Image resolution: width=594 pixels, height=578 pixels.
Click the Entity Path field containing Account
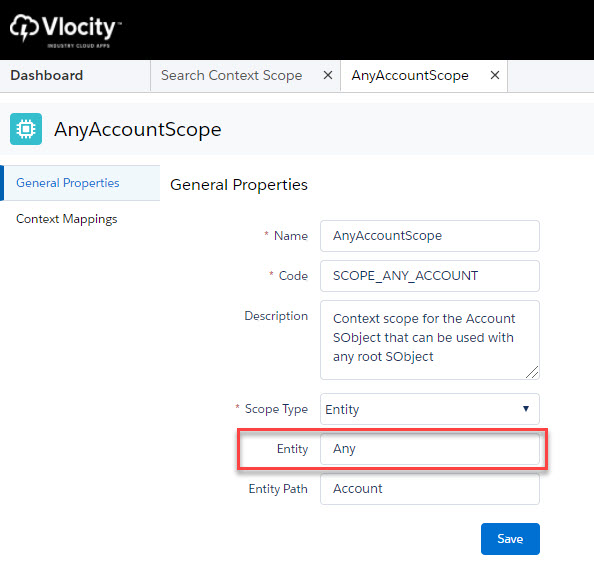click(x=430, y=489)
